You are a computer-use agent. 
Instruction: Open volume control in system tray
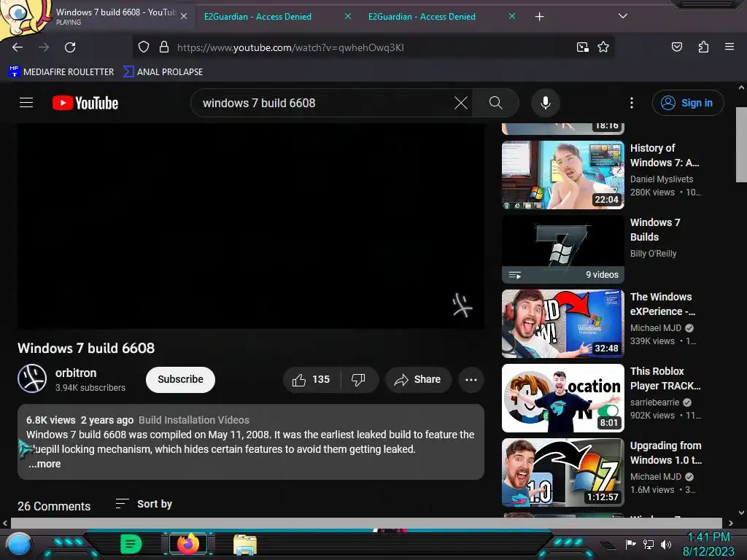(665, 544)
